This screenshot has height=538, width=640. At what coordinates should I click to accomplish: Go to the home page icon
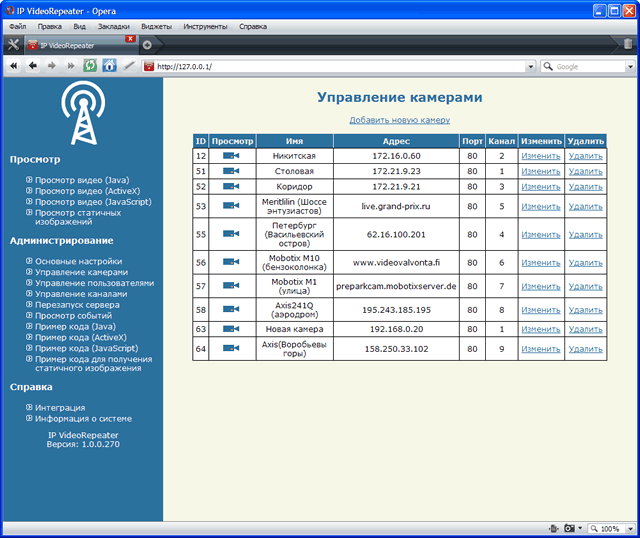coord(109,66)
